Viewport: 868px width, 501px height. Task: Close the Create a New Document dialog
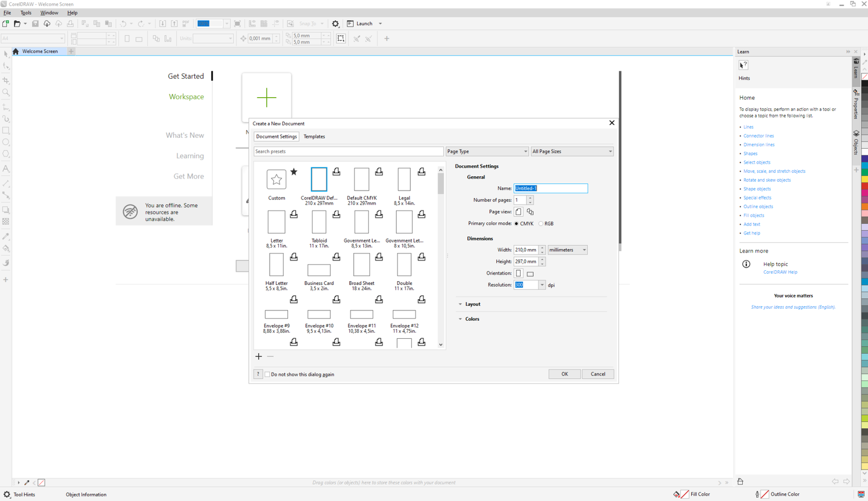pos(612,123)
